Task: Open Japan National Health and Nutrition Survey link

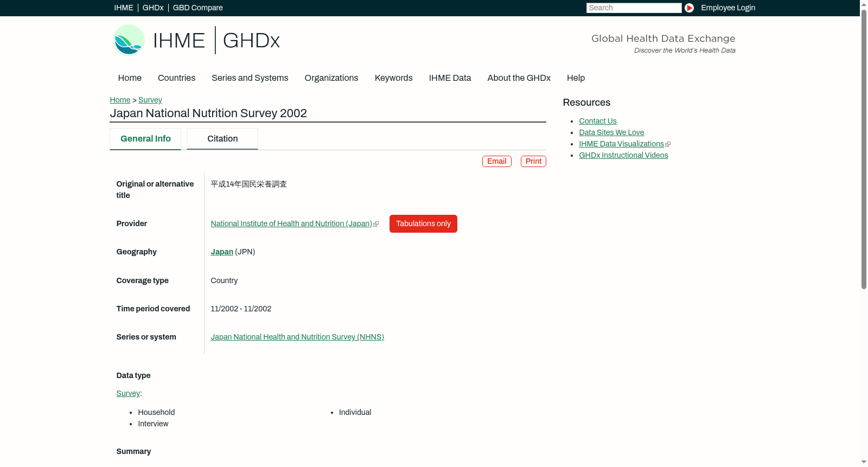Action: [x=297, y=337]
